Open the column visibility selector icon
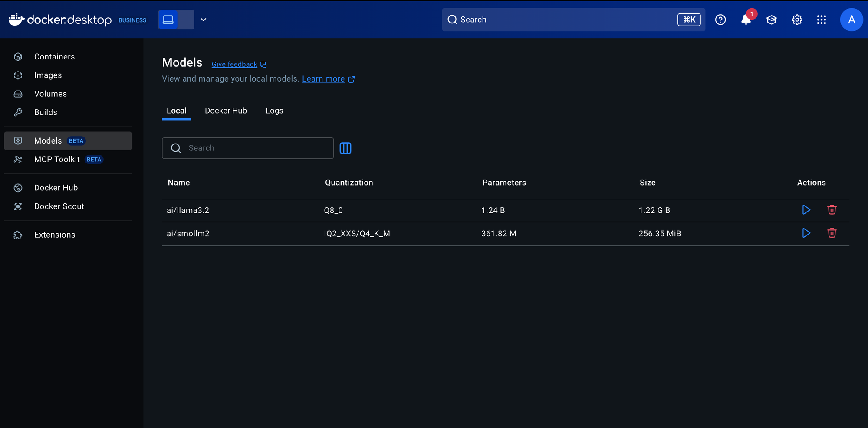 point(345,148)
